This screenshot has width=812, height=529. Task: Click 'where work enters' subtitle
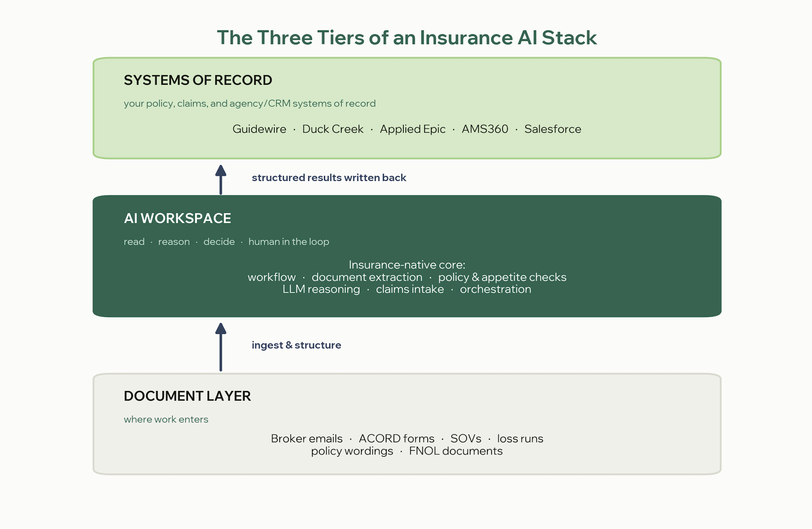point(166,419)
